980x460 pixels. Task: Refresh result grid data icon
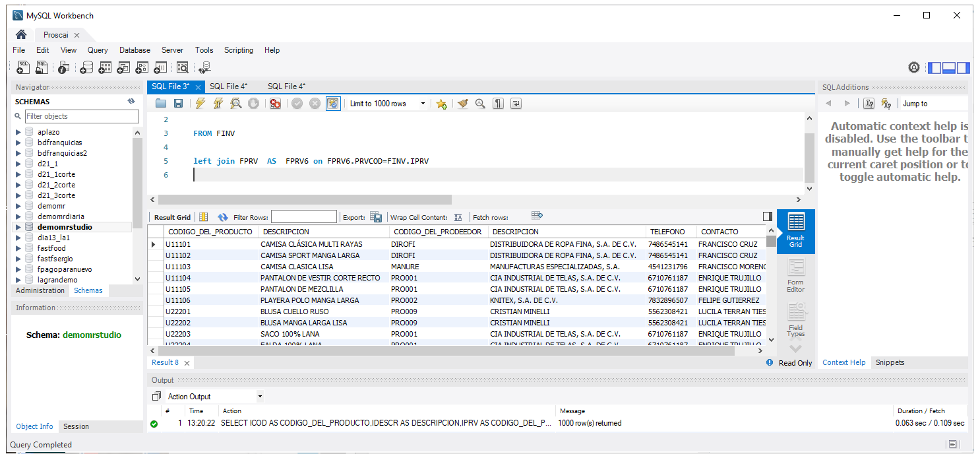point(223,217)
